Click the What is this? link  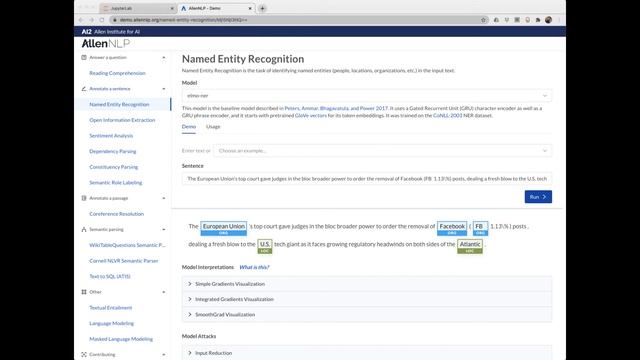(254, 267)
